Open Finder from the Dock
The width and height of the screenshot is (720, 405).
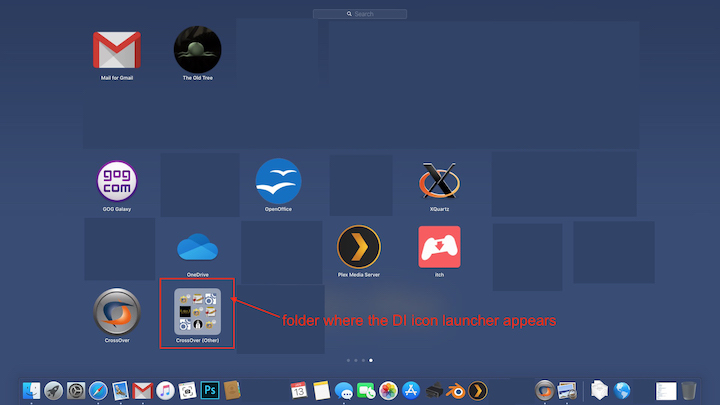(31, 391)
